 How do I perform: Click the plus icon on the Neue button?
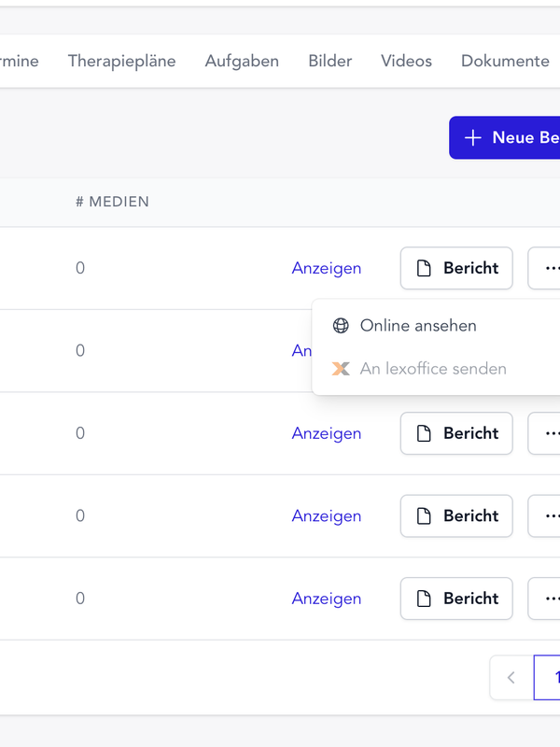pos(473,137)
